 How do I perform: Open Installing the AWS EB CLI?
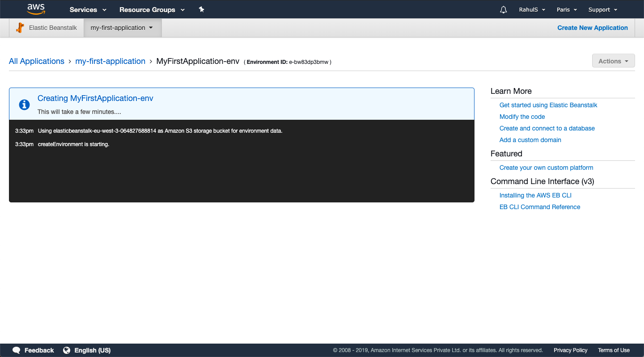[535, 195]
